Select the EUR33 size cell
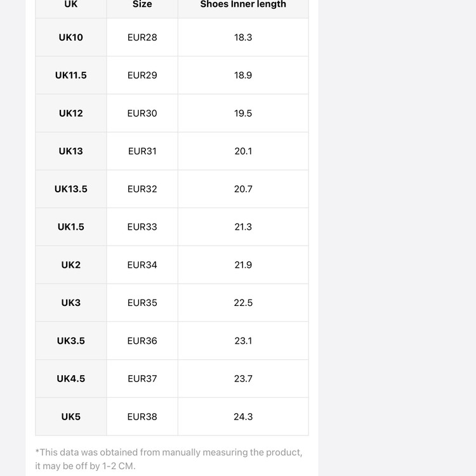This screenshot has height=476, width=476. (x=142, y=227)
